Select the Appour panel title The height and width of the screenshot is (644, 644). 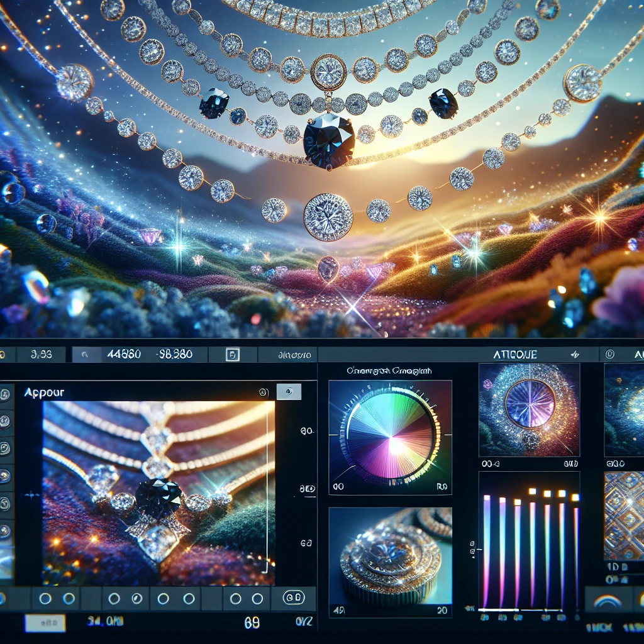pos(44,392)
